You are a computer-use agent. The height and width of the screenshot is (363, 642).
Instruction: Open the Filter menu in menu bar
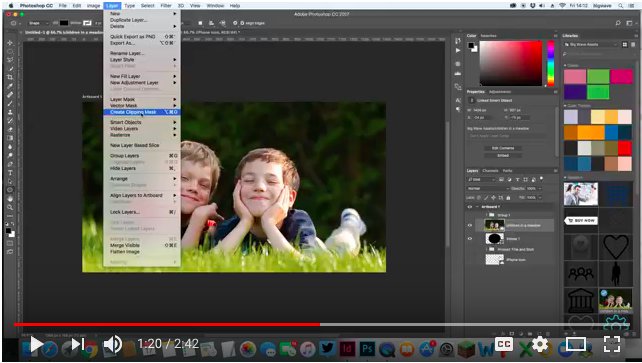(166, 6)
